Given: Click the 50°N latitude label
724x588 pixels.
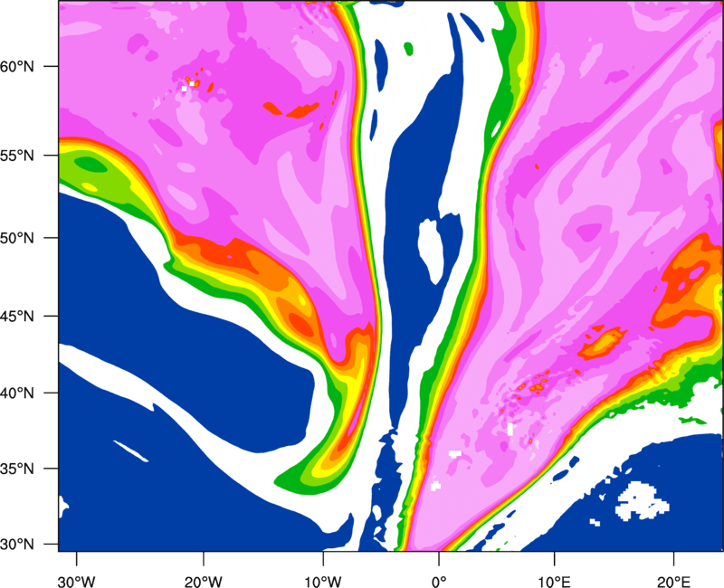Looking at the screenshot, I should pos(17,238).
